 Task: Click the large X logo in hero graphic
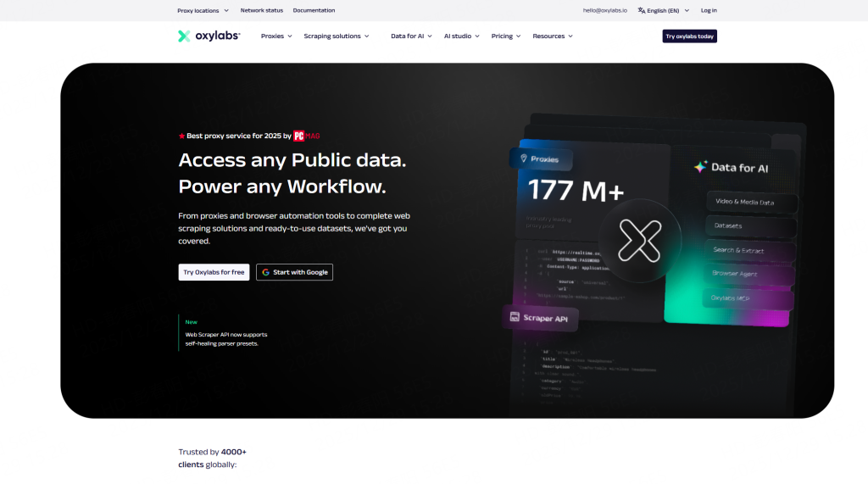coord(639,240)
